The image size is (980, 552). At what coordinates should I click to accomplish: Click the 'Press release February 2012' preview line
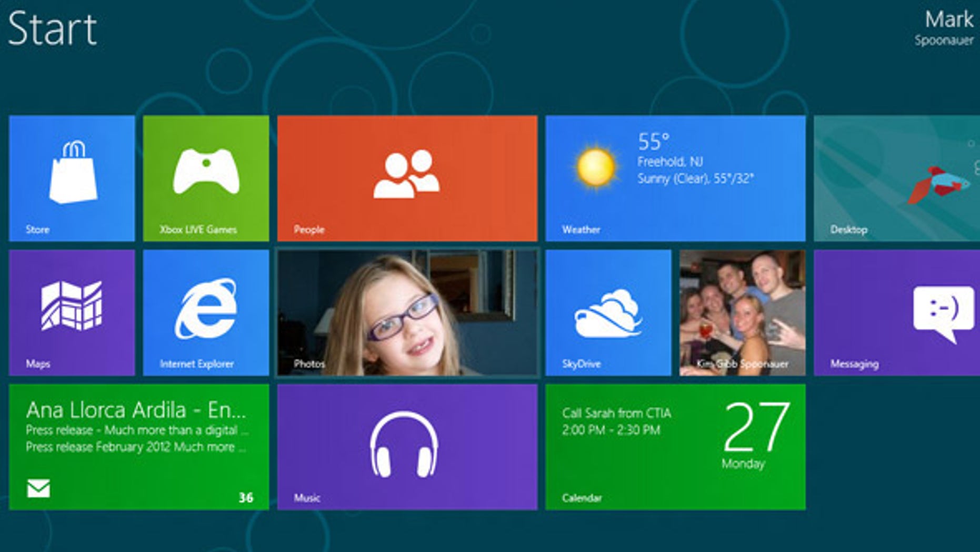click(136, 447)
